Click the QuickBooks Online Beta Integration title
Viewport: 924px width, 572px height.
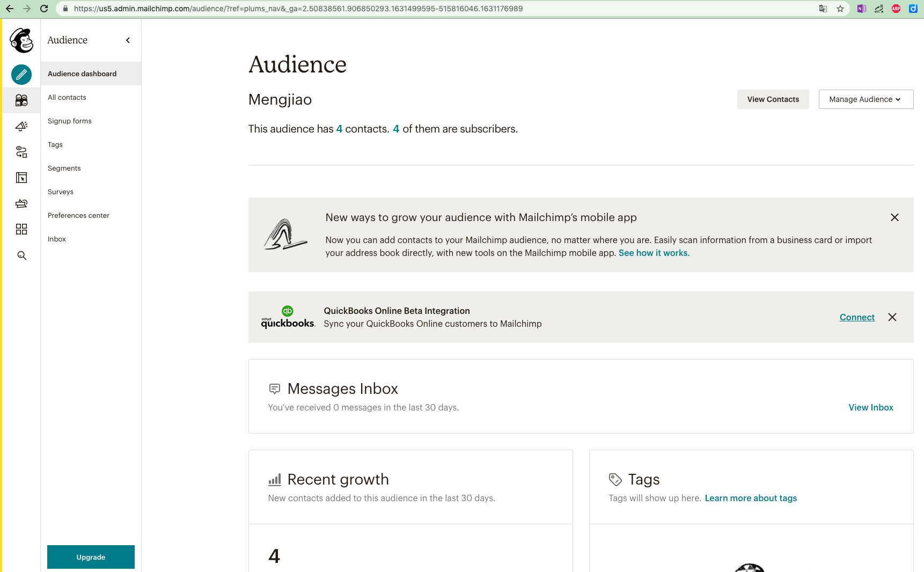397,311
